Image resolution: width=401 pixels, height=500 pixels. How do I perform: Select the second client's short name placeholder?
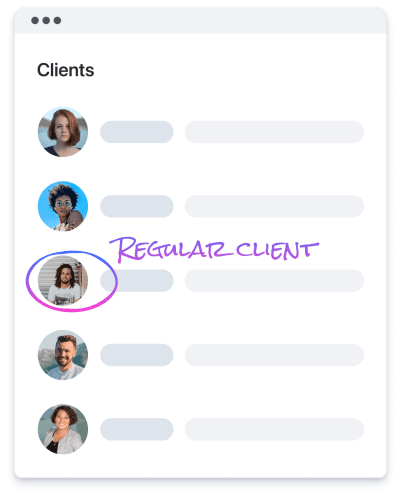pyautogui.click(x=137, y=206)
